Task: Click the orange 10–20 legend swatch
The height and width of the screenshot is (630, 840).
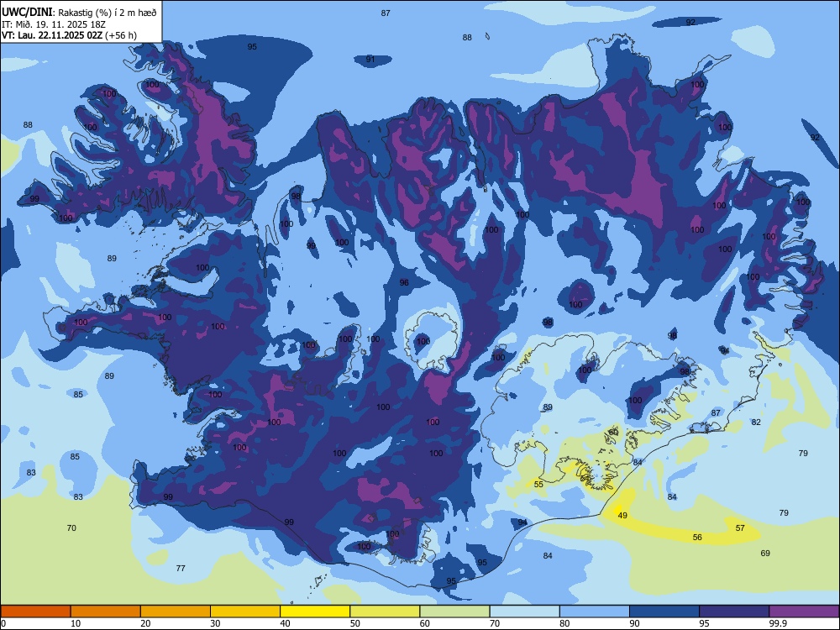Action: tap(106, 612)
